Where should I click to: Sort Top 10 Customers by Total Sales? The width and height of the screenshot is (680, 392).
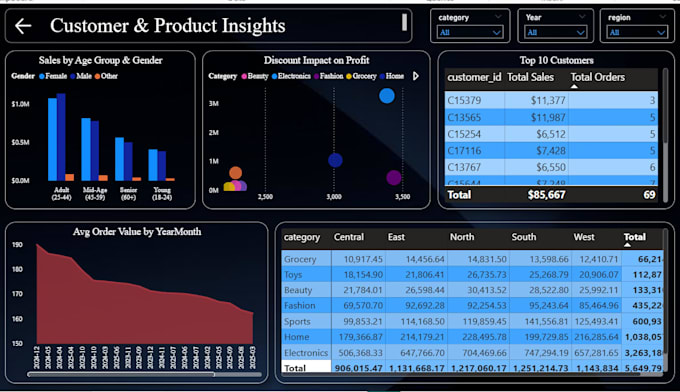pos(530,77)
